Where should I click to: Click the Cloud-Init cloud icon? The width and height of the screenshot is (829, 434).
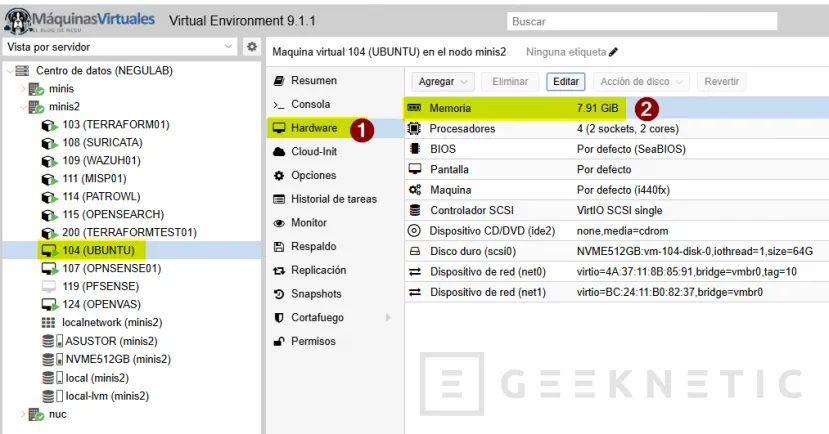click(x=279, y=152)
